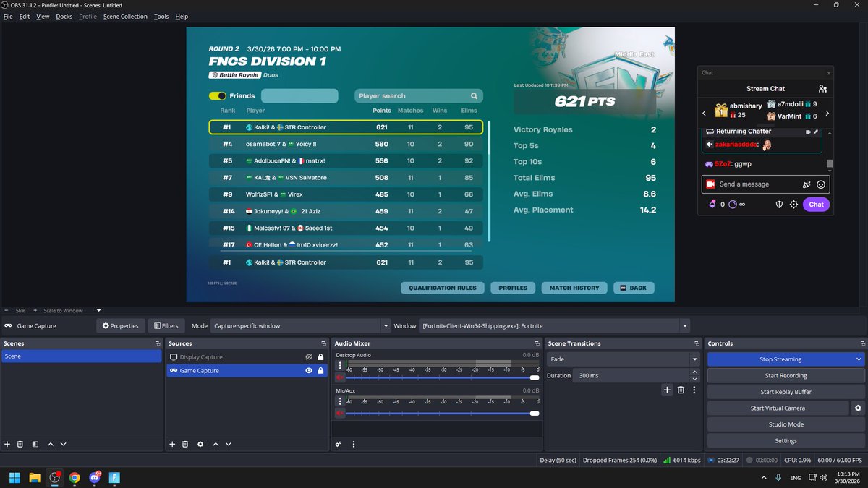The width and height of the screenshot is (868, 488).
Task: Open source properties gear in Sources dock
Action: point(200,444)
